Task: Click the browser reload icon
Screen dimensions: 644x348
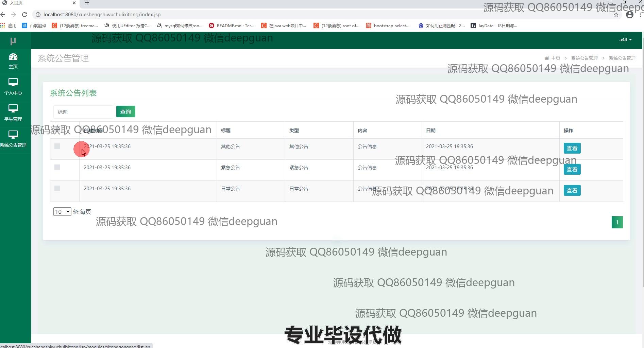Action: pyautogui.click(x=24, y=15)
